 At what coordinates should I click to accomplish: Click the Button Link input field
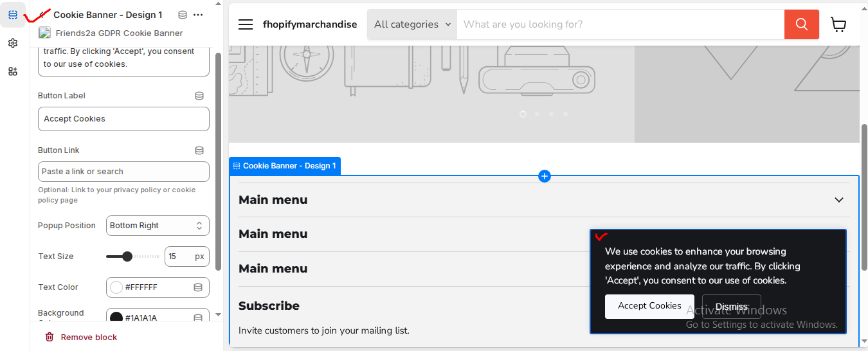click(123, 172)
